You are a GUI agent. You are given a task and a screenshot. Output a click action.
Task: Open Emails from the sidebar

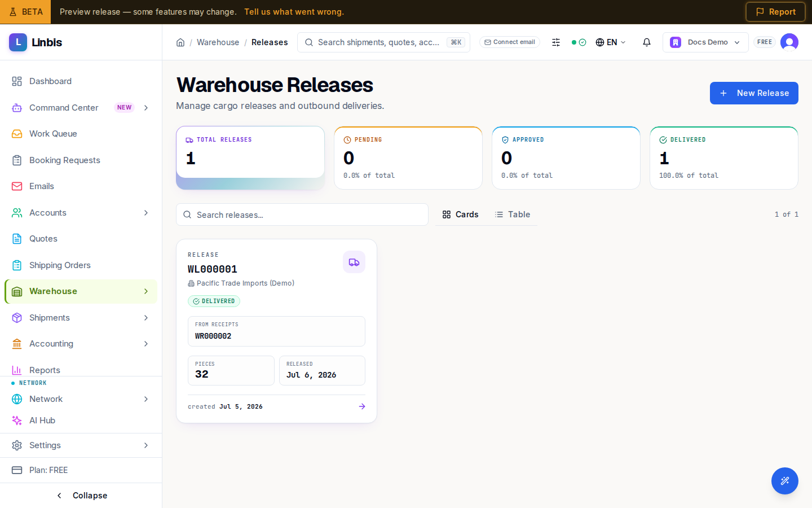click(81, 186)
